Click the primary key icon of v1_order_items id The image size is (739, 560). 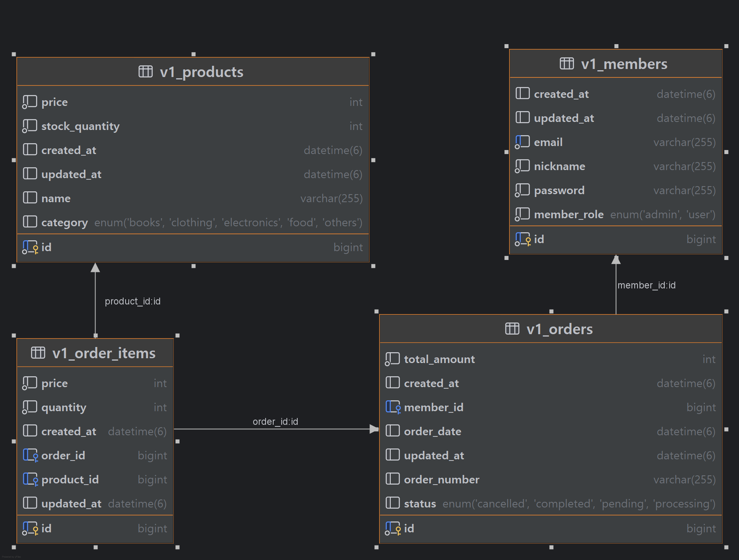(30, 528)
